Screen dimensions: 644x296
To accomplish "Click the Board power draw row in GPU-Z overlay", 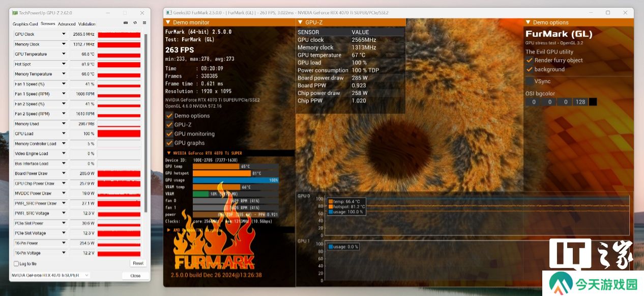I will pyautogui.click(x=350, y=78).
